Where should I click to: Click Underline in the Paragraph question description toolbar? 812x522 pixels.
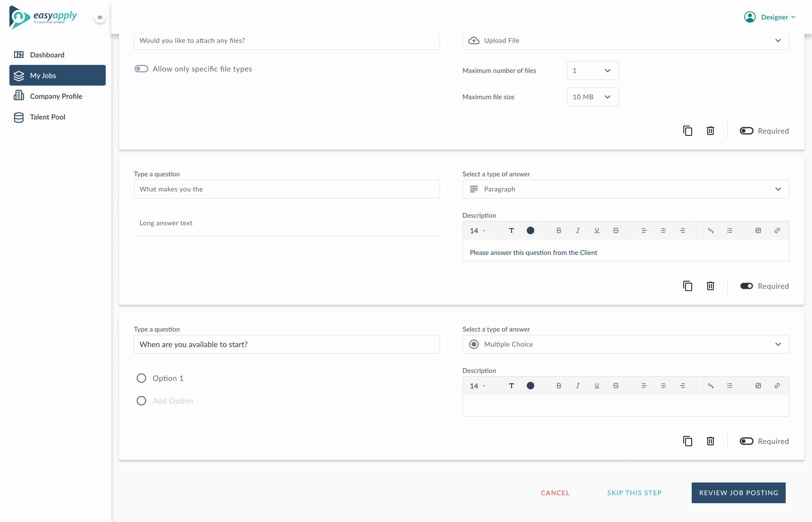coord(597,230)
